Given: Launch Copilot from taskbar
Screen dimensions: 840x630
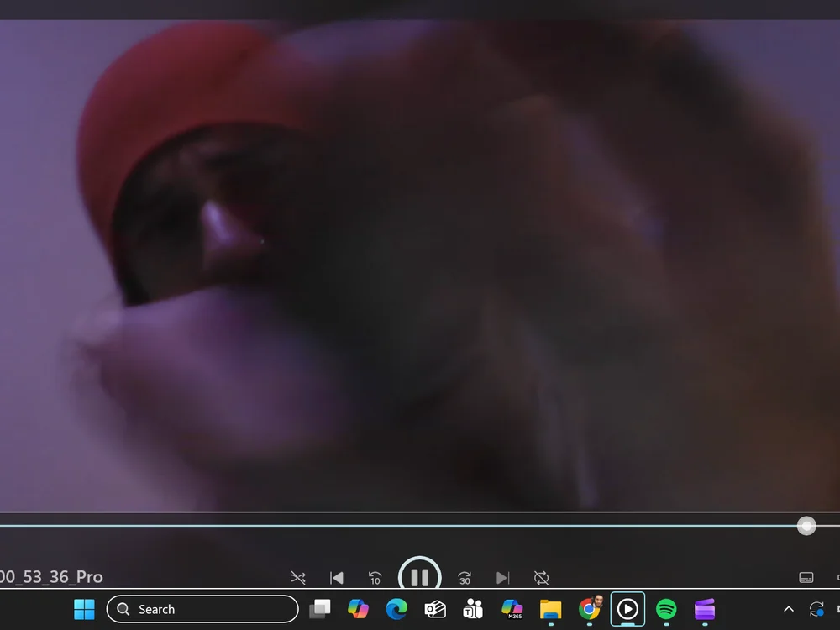Looking at the screenshot, I should [x=358, y=609].
